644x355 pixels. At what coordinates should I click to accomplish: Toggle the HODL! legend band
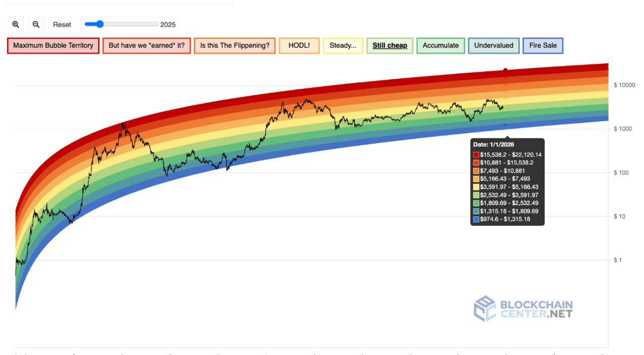(x=299, y=45)
